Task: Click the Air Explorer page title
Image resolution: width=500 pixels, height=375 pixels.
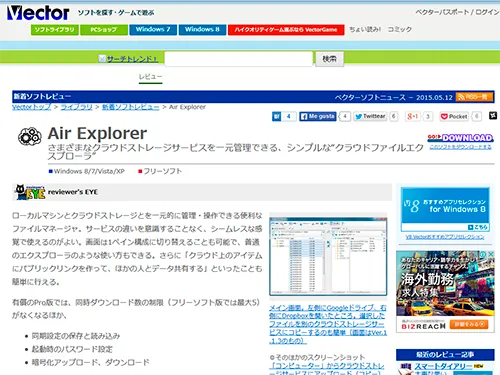Action: (x=97, y=133)
